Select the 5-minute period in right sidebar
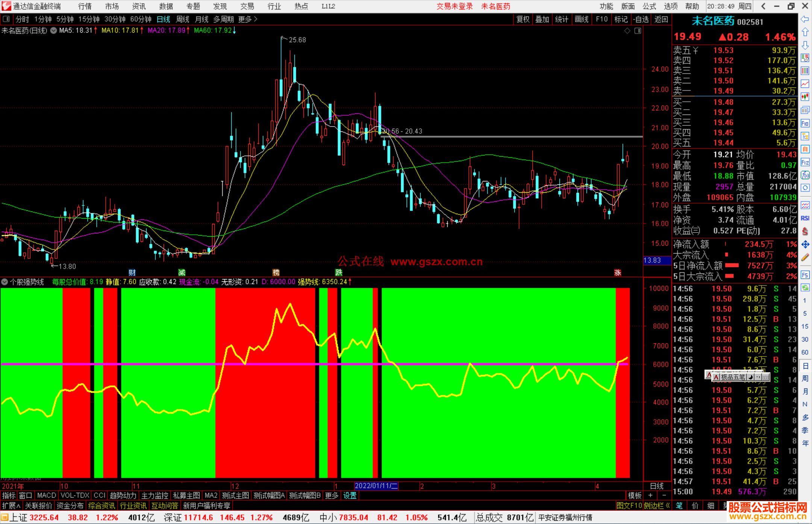The height and width of the screenshot is (524, 812). [x=804, y=313]
